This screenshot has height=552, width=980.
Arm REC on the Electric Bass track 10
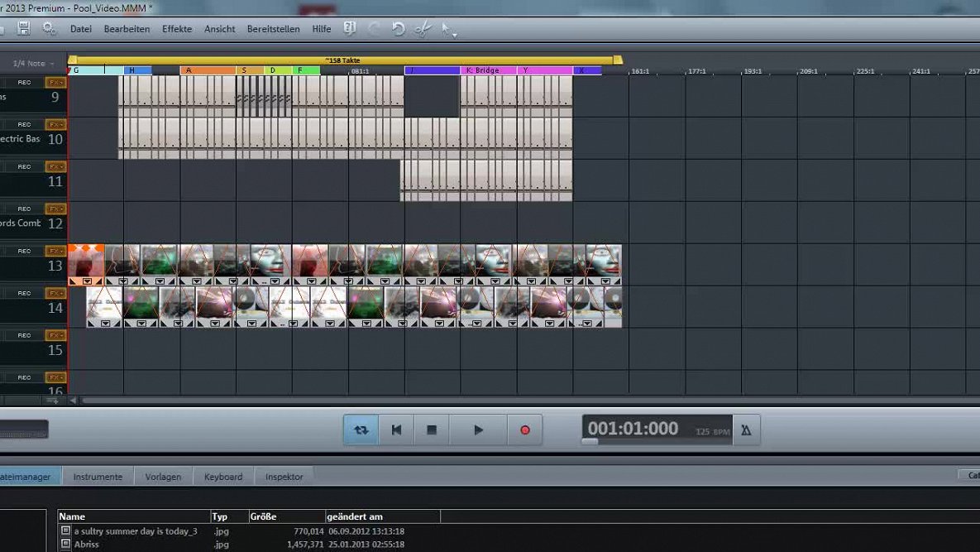(23, 124)
